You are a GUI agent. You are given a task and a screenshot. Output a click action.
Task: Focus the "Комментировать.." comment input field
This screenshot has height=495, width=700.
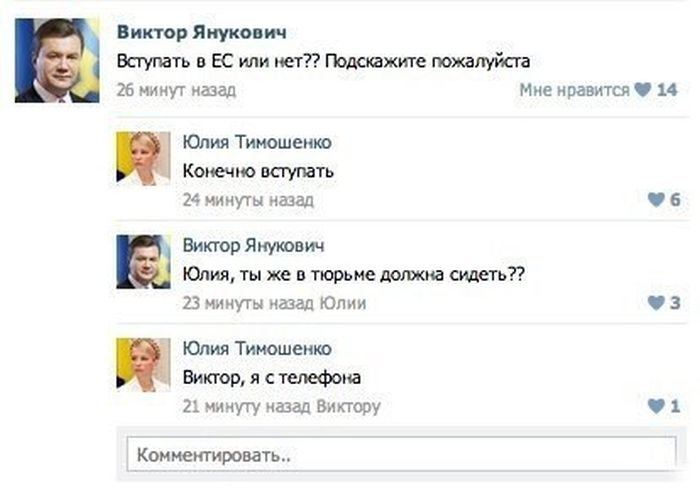pos(400,454)
